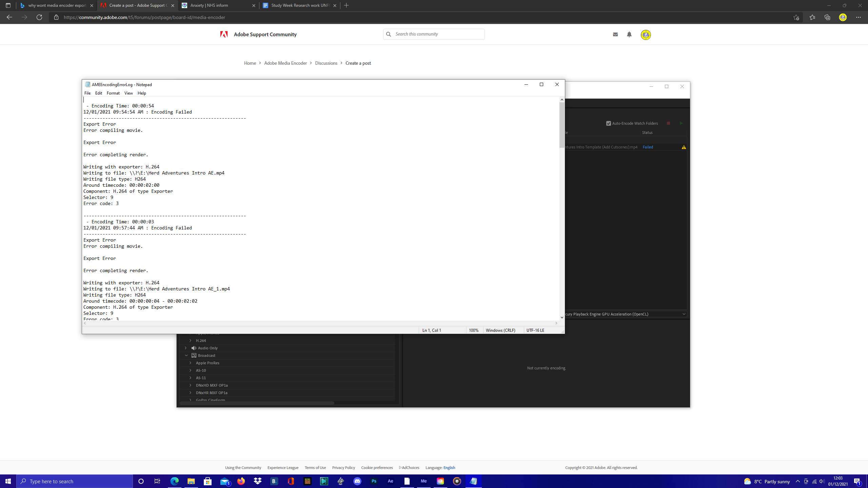Click the Privacy Policy footer link
The image size is (868, 488).
[343, 467]
